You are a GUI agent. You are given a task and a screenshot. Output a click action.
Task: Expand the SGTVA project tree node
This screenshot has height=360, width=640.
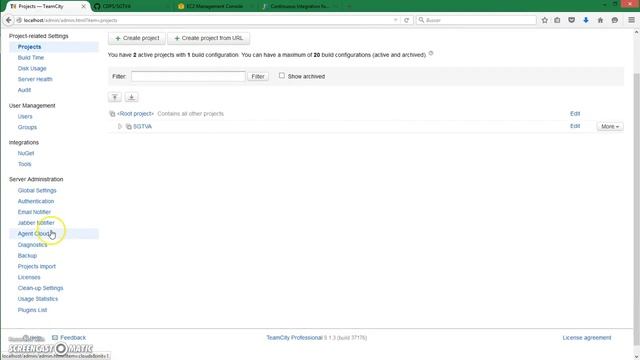pos(120,127)
